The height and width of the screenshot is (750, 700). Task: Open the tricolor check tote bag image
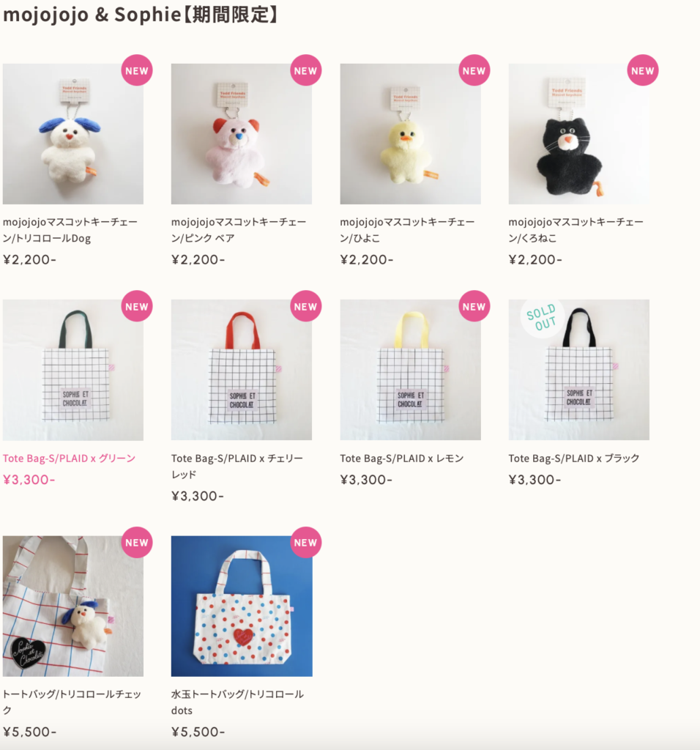73,606
